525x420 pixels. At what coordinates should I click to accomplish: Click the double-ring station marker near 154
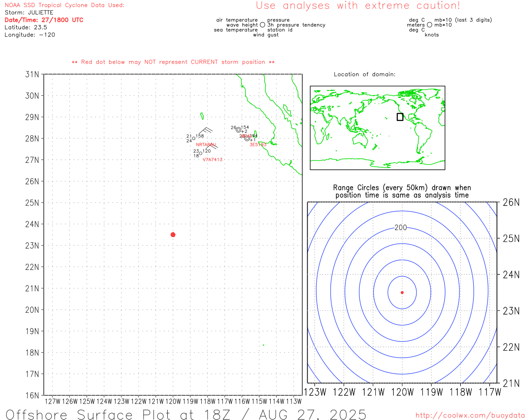pos(238,130)
